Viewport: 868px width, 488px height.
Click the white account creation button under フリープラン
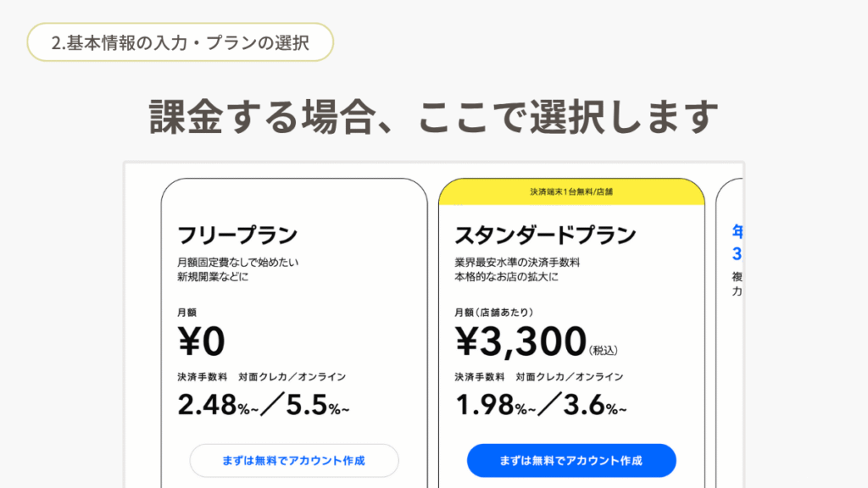293,461
